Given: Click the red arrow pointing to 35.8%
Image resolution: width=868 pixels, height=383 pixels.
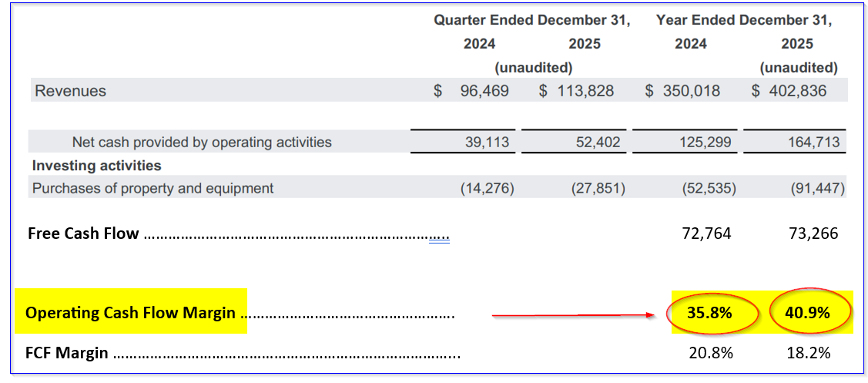Looking at the screenshot, I should coord(570,314).
